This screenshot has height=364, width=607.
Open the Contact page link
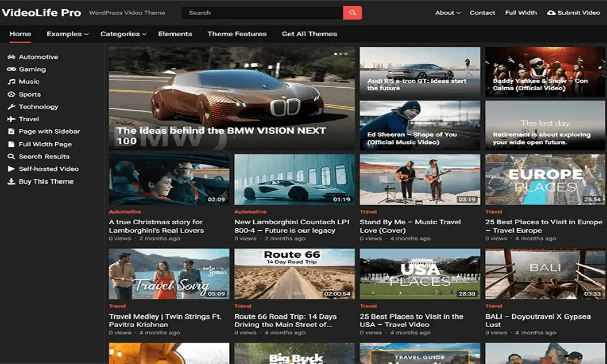[483, 13]
